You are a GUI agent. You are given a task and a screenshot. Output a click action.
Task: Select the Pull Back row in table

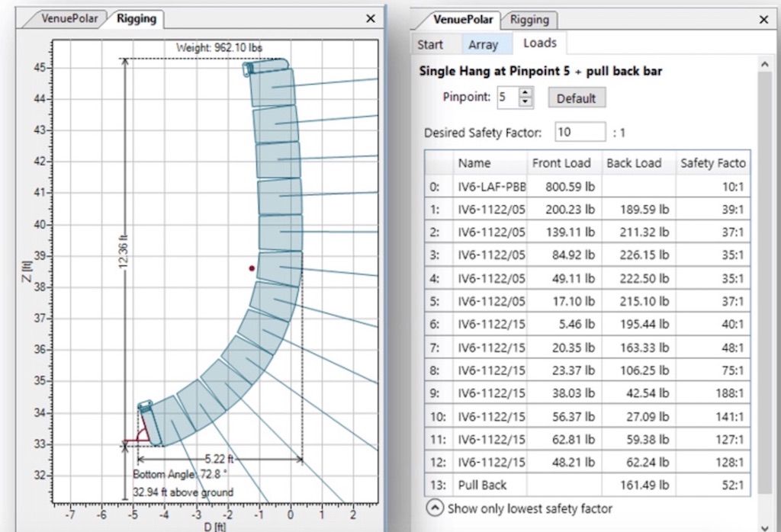482,485
